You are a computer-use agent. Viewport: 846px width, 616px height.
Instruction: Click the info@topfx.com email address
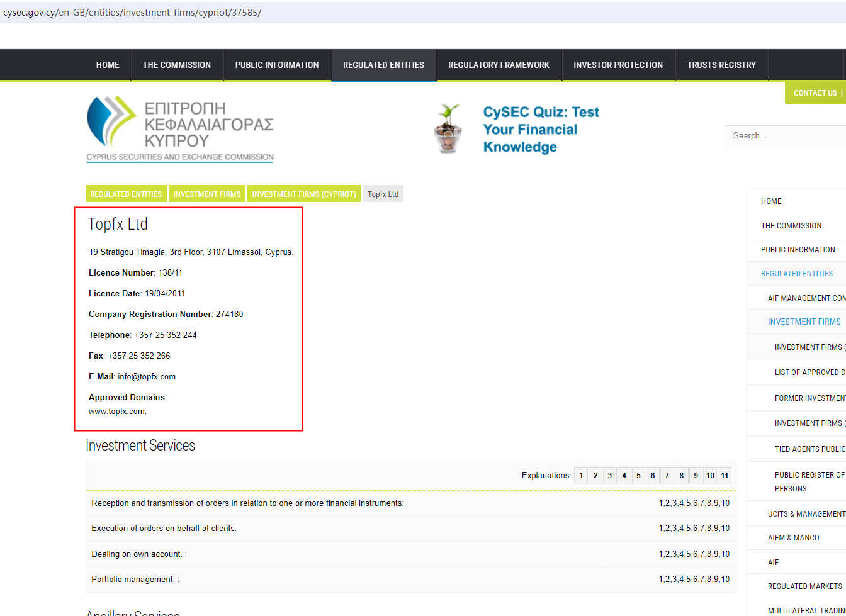(x=147, y=377)
